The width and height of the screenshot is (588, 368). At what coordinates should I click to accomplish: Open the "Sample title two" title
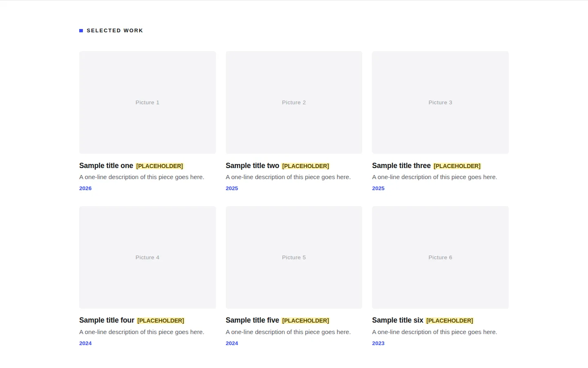[x=252, y=166]
